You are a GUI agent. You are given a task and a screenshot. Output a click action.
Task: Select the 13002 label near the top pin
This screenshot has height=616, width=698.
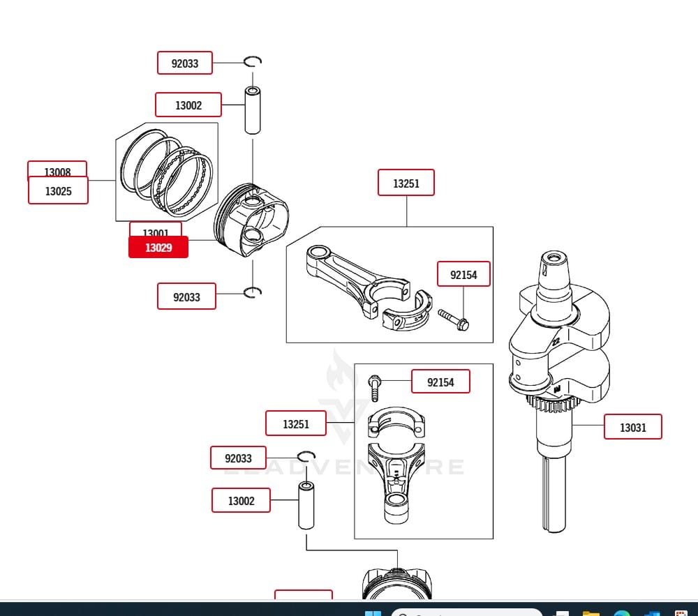click(188, 105)
